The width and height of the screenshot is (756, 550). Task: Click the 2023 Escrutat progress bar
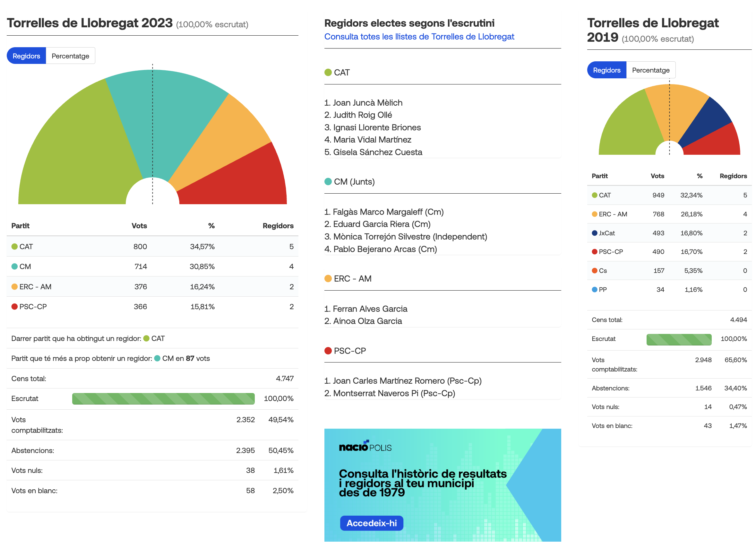click(x=163, y=398)
